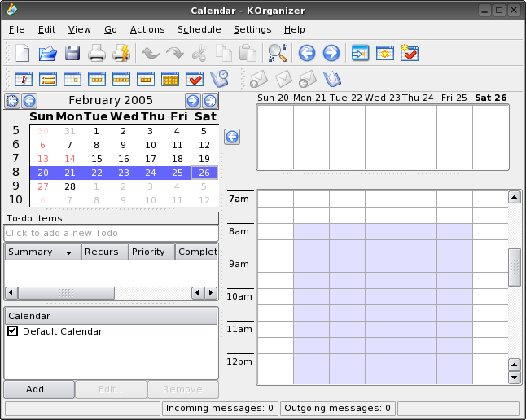Click the Quick Print lightning printer icon

[121, 53]
